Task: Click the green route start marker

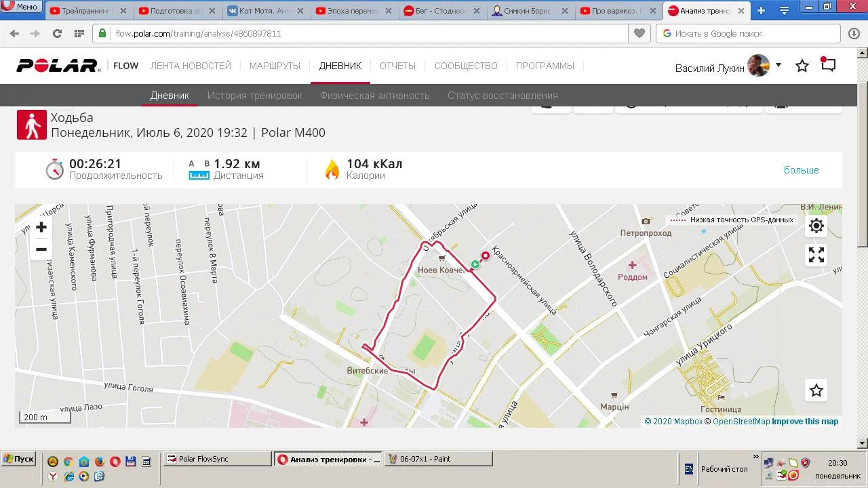Action: pyautogui.click(x=475, y=264)
